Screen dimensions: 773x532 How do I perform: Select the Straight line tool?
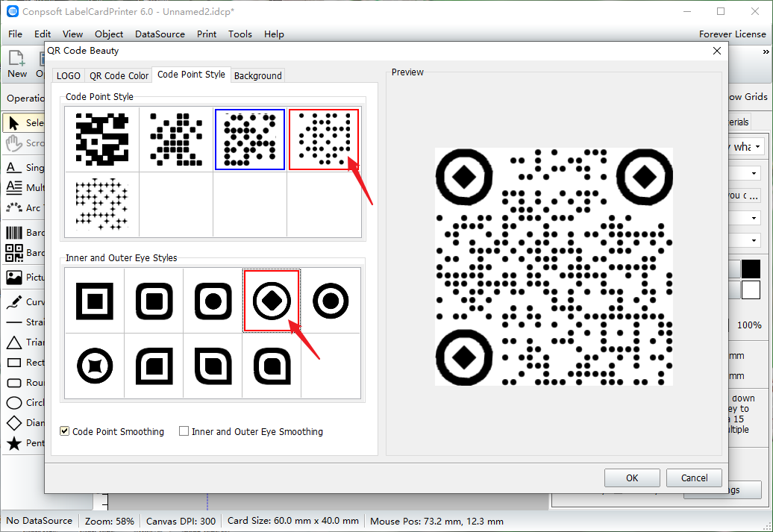click(23, 322)
